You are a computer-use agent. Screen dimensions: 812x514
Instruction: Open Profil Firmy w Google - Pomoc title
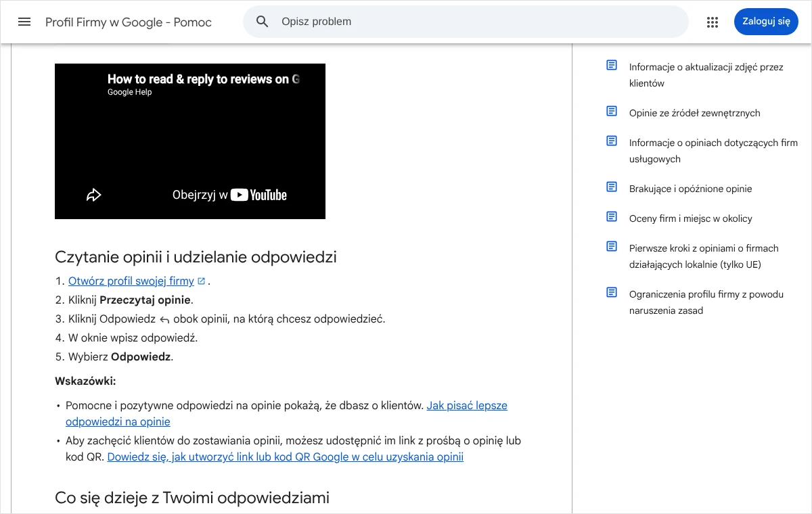[x=129, y=22]
